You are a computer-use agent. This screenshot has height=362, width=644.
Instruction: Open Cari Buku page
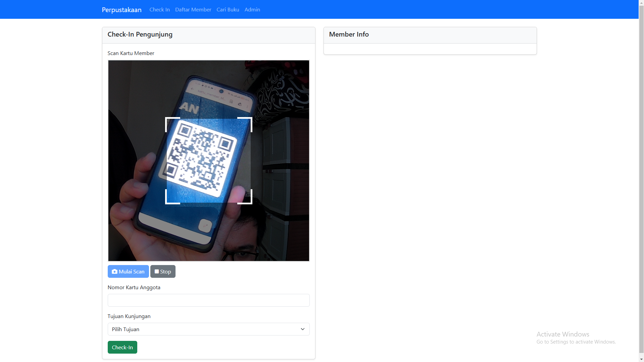tap(228, 10)
